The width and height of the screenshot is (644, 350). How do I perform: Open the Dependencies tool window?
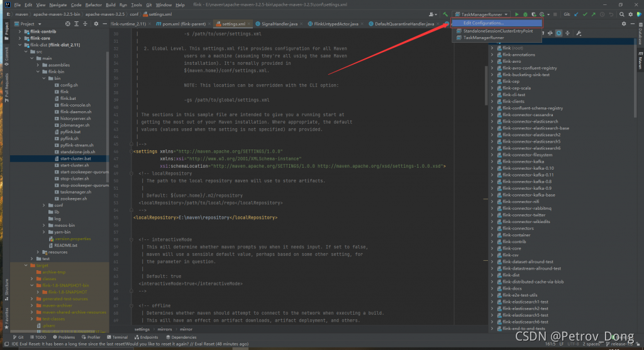[181, 337]
